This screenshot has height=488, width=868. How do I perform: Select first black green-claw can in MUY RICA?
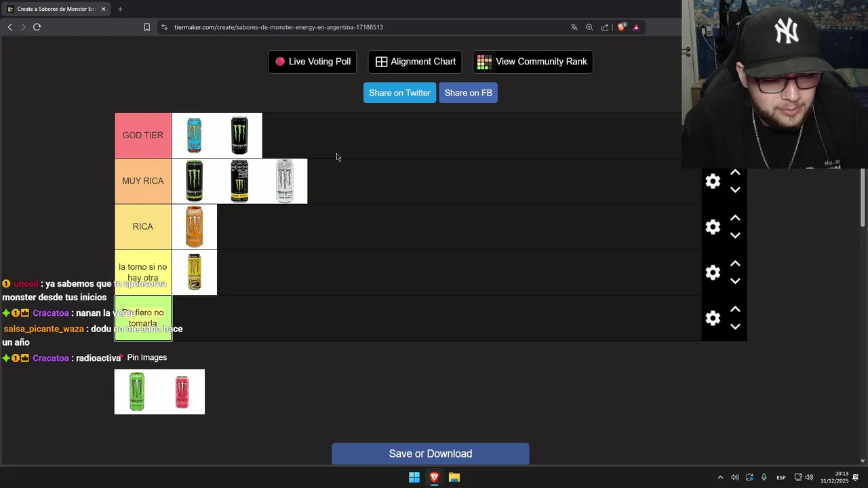point(194,181)
